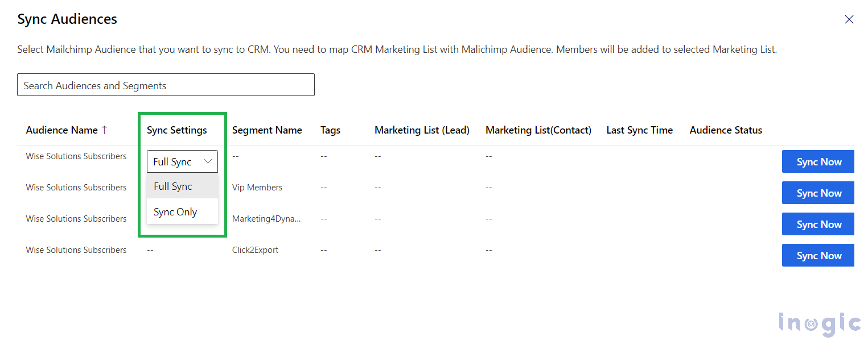Screen dimensions: 868x345
Task: Click the Sync Settings column header
Action: tap(176, 130)
